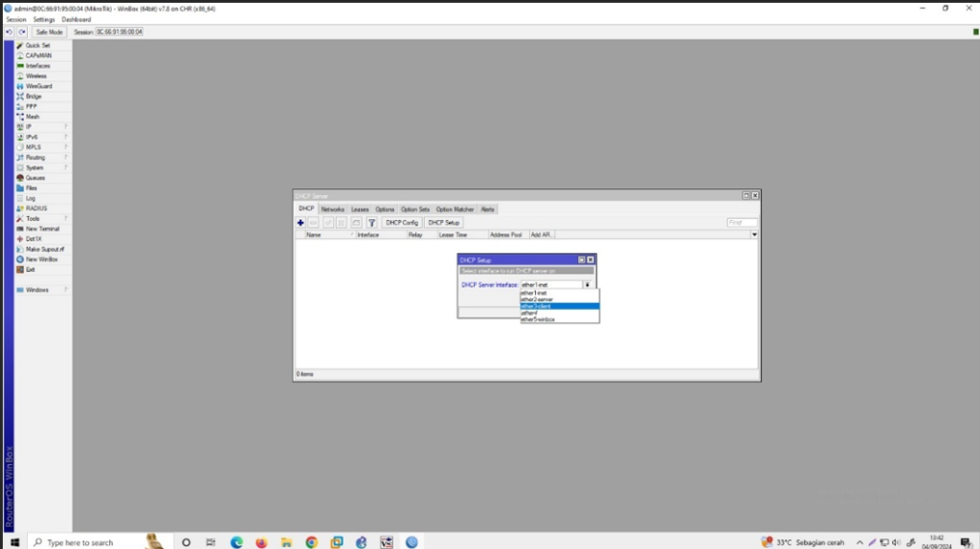This screenshot has width=980, height=549.
Task: Click the Find field in DHCP Server
Action: (742, 222)
